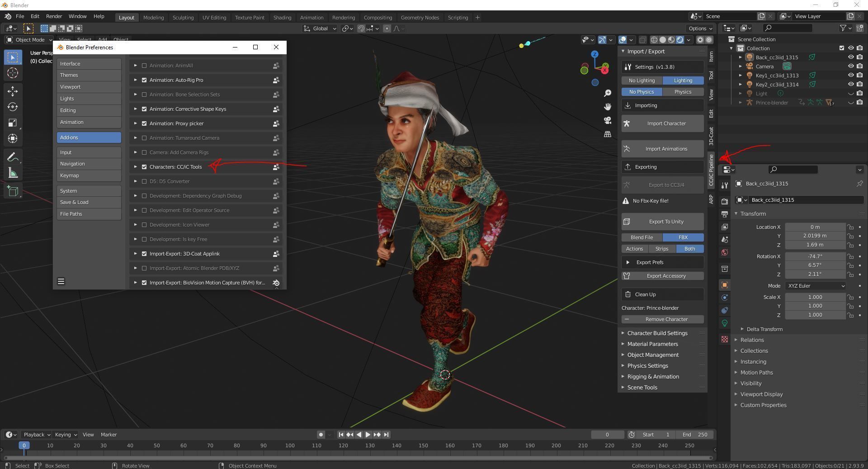Play animation forward
This screenshot has height=469, width=868.
368,435
